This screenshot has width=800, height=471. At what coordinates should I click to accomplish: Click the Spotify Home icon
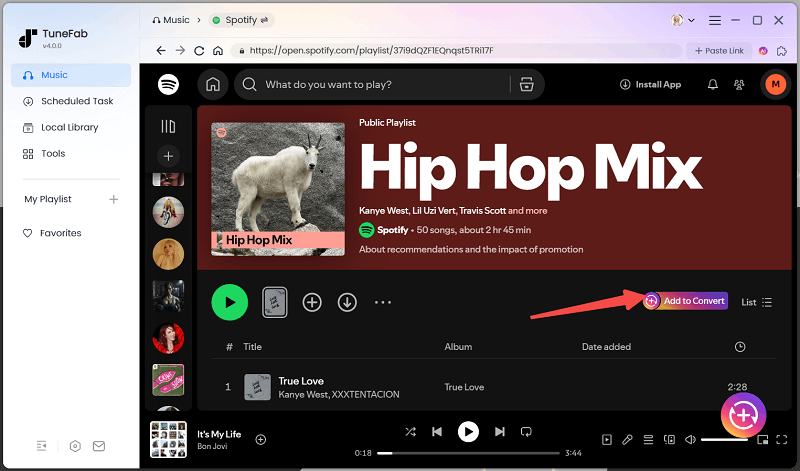(213, 85)
